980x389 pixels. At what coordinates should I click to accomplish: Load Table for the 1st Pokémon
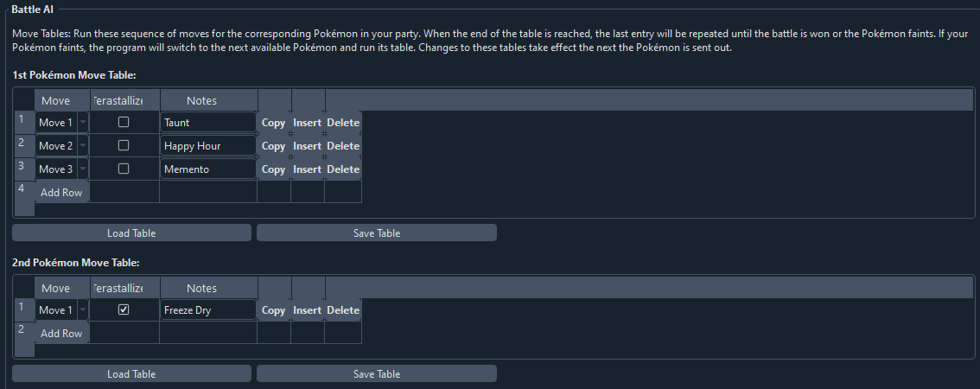(x=131, y=233)
